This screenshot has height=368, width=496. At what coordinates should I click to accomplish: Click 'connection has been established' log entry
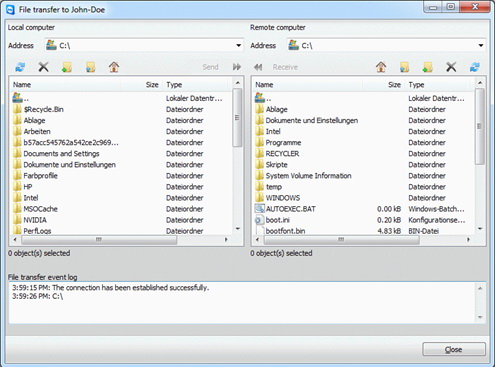pyautogui.click(x=111, y=287)
